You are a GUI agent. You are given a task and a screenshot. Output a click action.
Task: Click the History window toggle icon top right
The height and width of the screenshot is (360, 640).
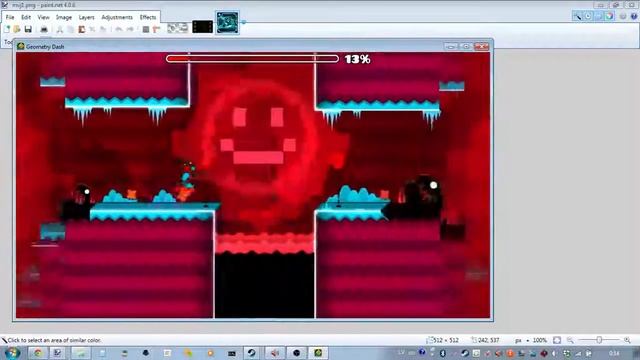[x=588, y=16]
